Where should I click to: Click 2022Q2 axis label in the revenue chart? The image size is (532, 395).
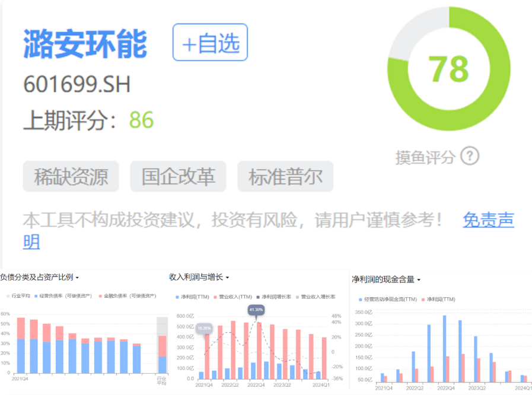click(x=230, y=385)
